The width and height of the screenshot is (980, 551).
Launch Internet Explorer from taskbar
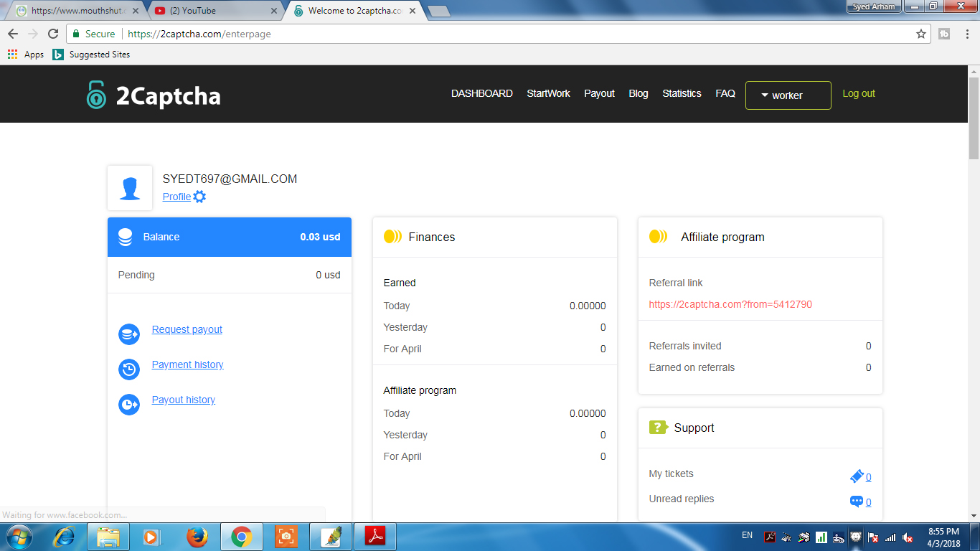[64, 537]
